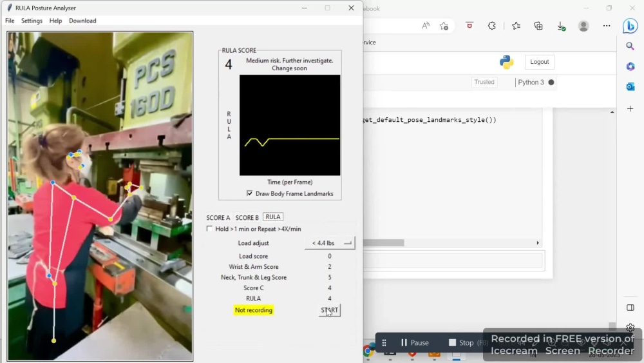This screenshot has height=363, width=644.
Task: Open the Download menu
Action: pyautogui.click(x=82, y=21)
